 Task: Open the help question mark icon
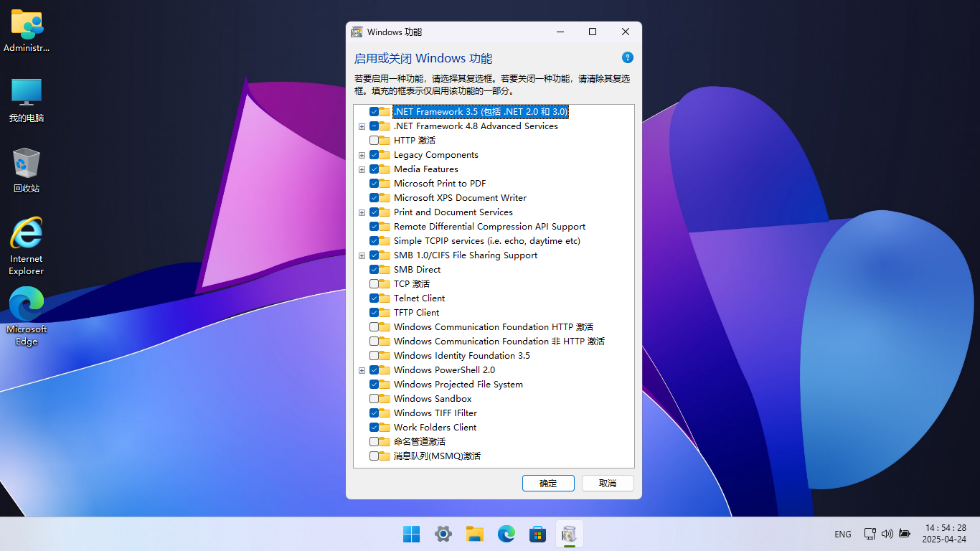[628, 57]
